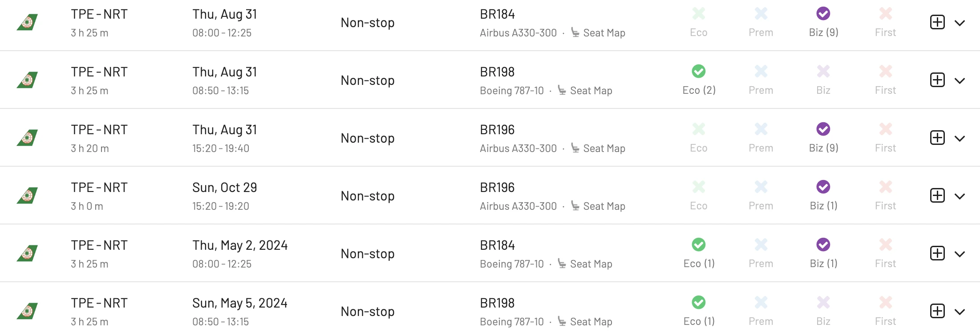Expand details for BR196 at 15:20 Aug 31
This screenshot has height=336, width=980.
960,138
